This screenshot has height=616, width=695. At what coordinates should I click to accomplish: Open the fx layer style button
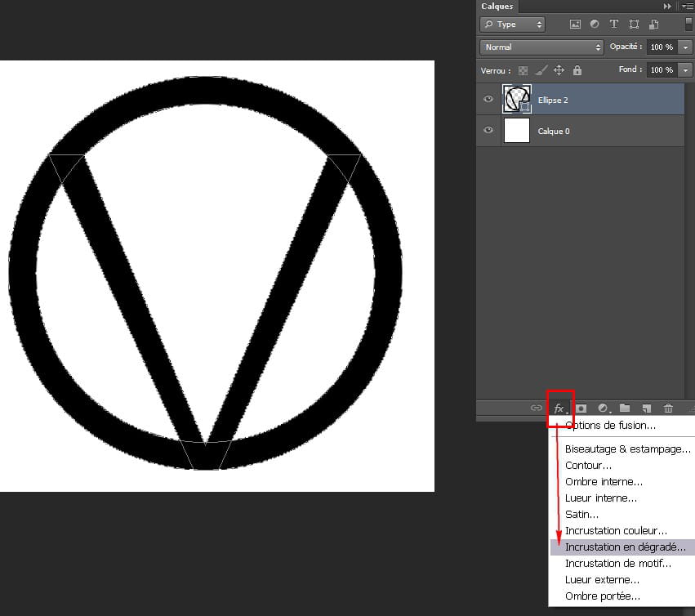tap(559, 408)
